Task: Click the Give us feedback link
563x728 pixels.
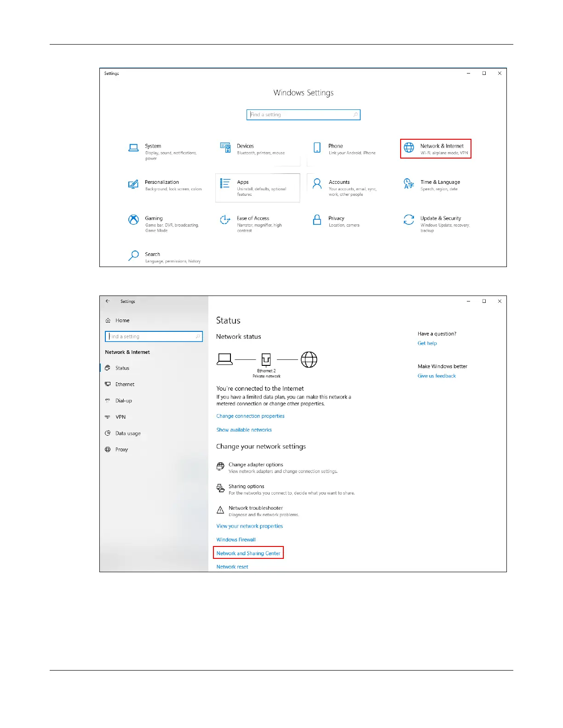Action: coord(437,376)
